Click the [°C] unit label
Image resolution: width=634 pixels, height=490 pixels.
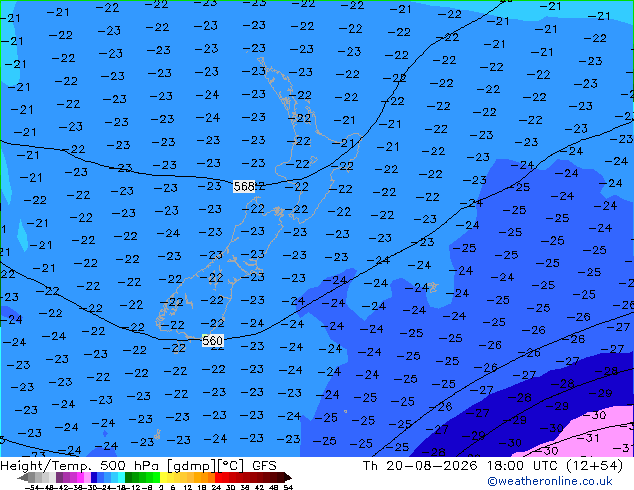[232, 466]
